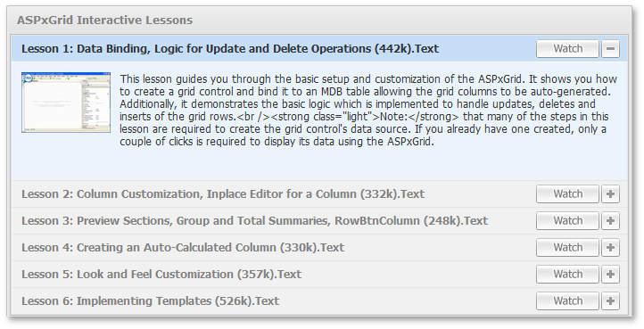The image size is (644, 329).
Task: Expand Lesson 3 using its plus icon
Action: pos(610,220)
